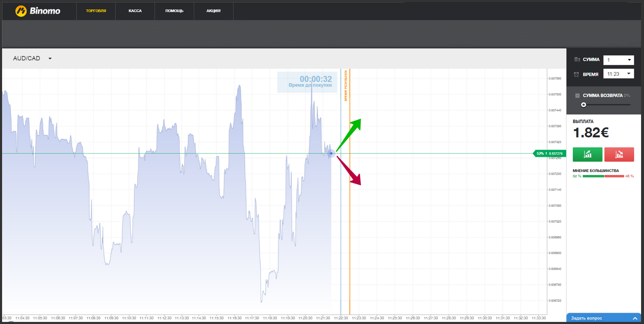The width and height of the screenshot is (644, 324).
Task: Click the green price tag 0.937276
Action: pos(549,154)
